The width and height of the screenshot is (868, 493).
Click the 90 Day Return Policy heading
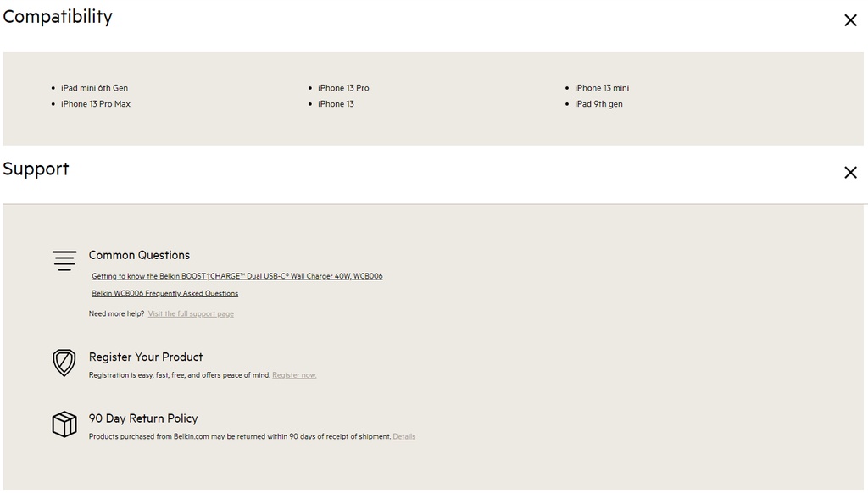[x=143, y=418]
